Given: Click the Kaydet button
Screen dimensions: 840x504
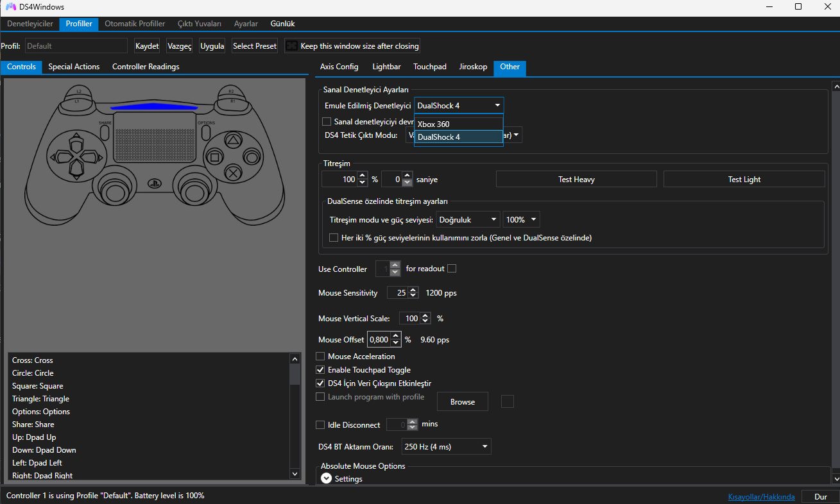Looking at the screenshot, I should 147,46.
